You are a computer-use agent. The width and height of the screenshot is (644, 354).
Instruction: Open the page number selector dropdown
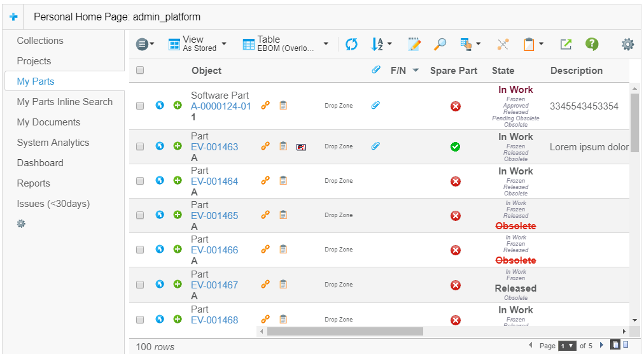[566, 346]
